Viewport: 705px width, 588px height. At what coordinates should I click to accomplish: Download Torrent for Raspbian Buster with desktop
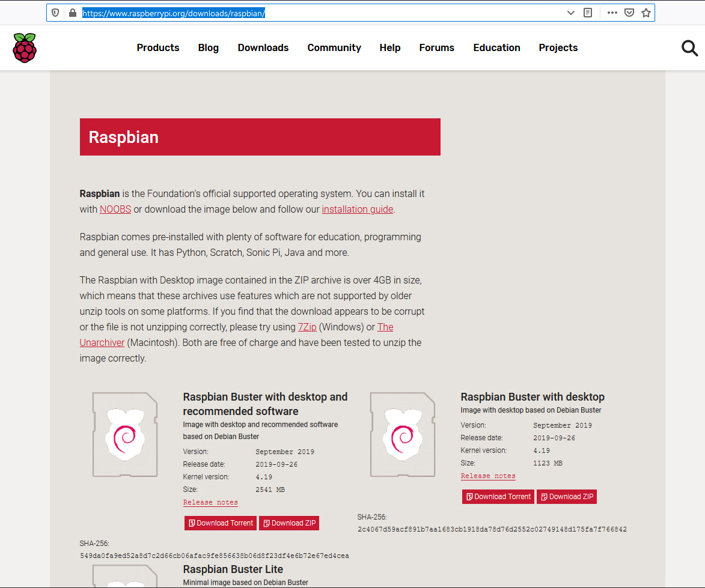tap(498, 497)
